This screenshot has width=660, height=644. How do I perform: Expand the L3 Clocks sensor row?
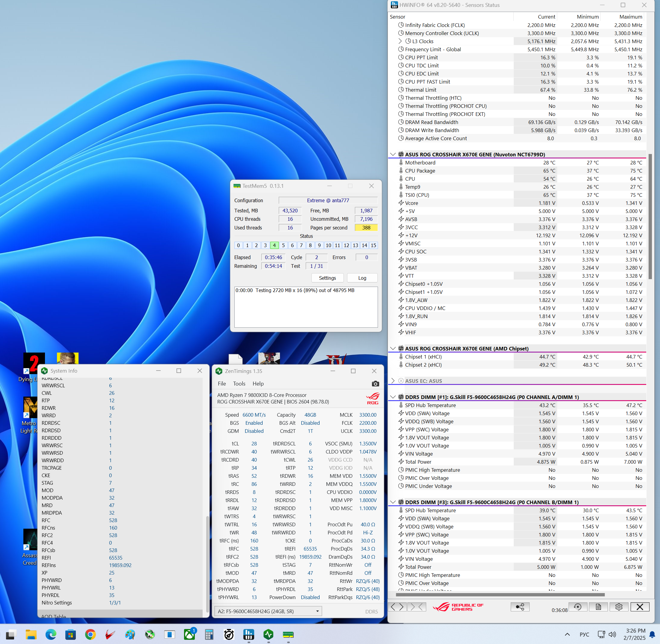tap(400, 41)
